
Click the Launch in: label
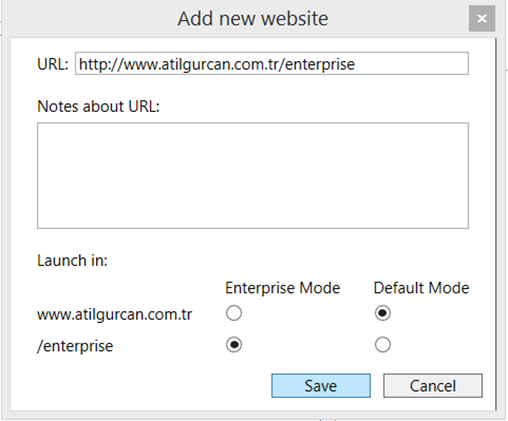pyautogui.click(x=72, y=260)
